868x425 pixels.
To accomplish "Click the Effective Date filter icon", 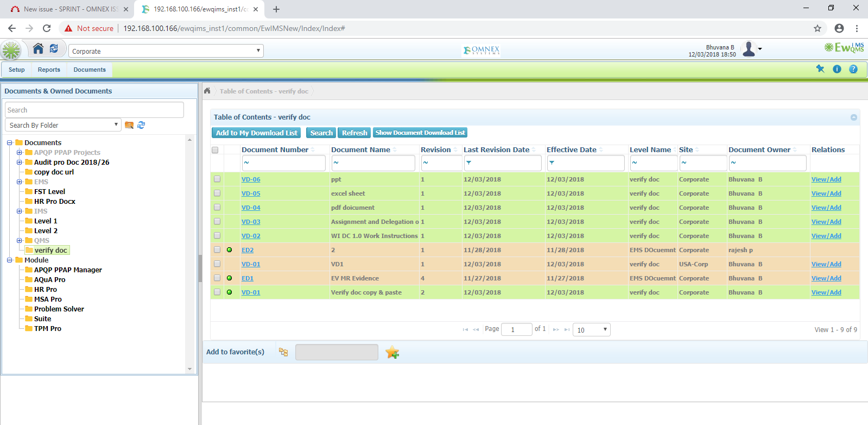I will click(x=552, y=163).
